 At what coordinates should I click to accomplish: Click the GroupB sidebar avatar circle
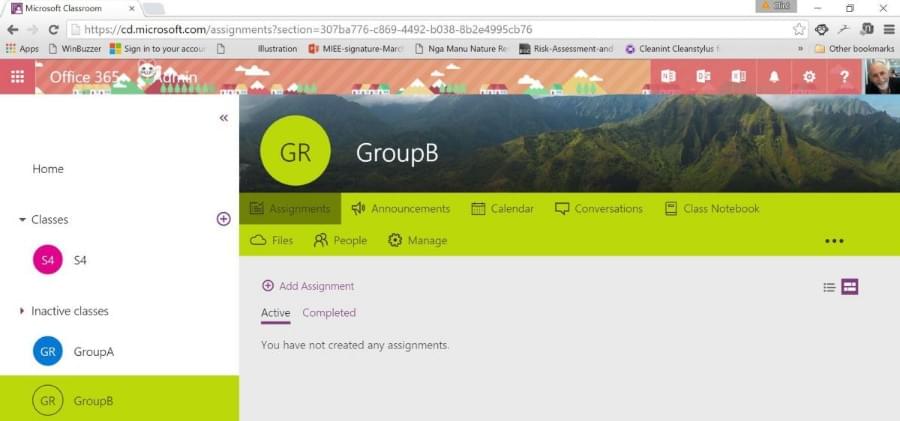tap(48, 400)
